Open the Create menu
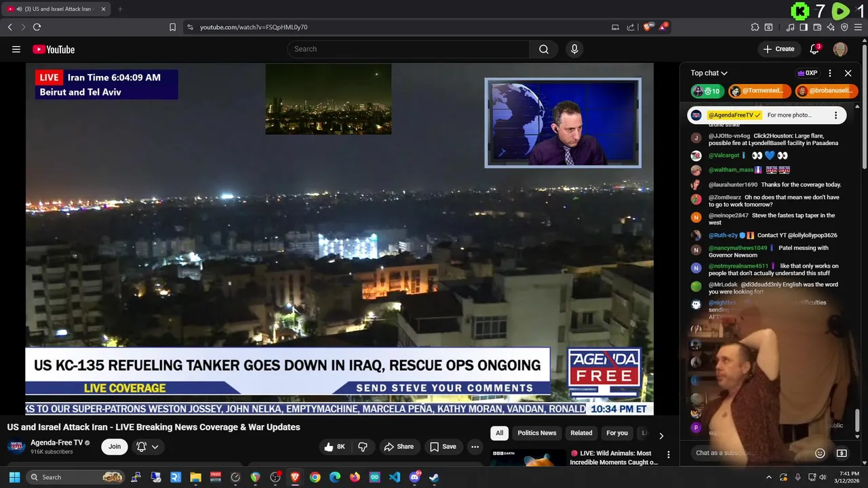Image resolution: width=868 pixels, height=488 pixels. click(778, 49)
